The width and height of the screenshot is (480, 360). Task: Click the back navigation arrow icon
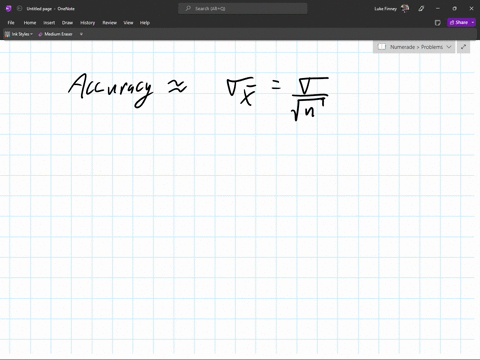pyautogui.click(x=19, y=9)
